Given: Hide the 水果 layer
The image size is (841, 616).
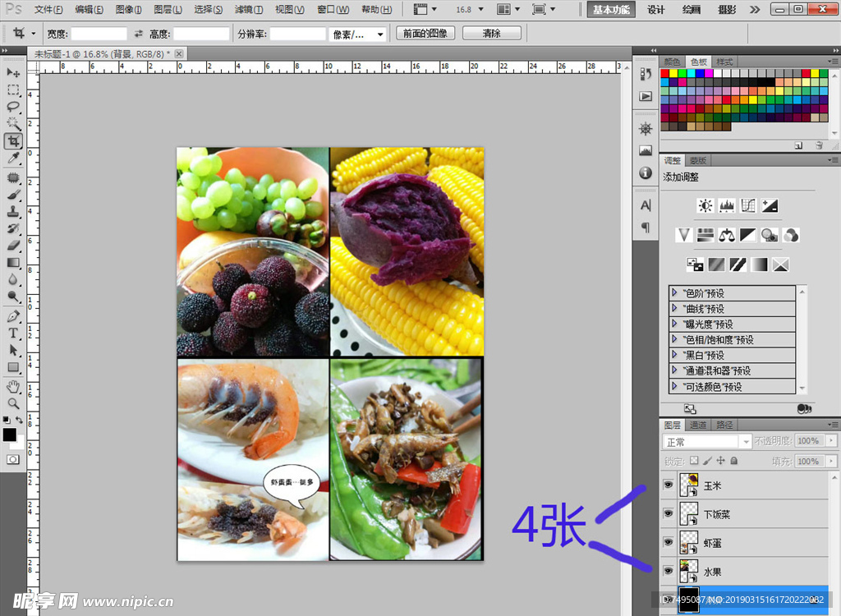Looking at the screenshot, I should pyautogui.click(x=668, y=571).
